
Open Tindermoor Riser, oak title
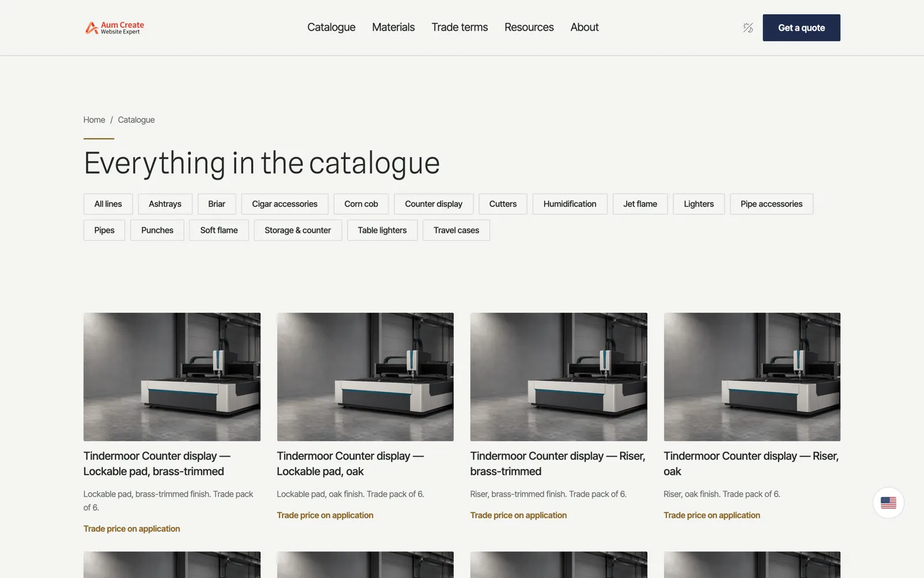[x=751, y=464]
